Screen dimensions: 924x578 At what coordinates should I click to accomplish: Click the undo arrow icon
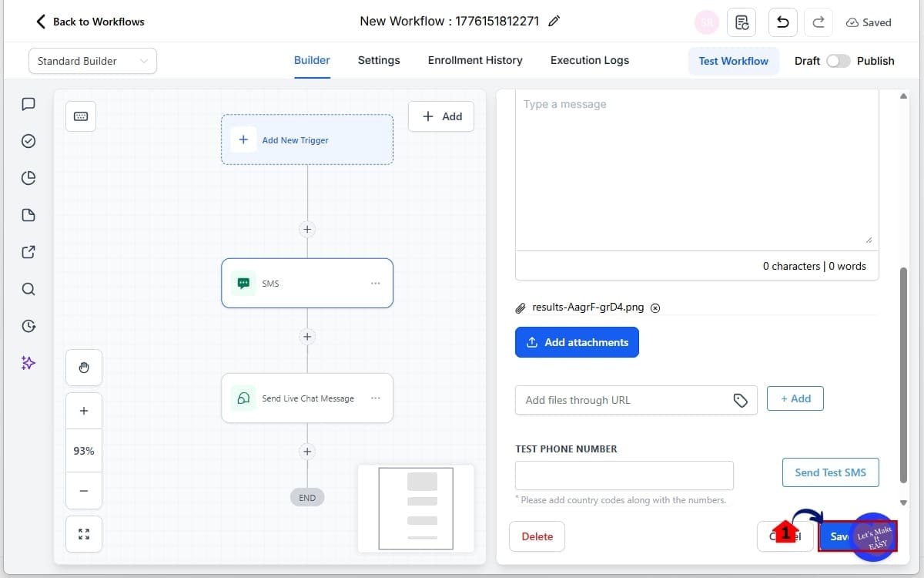pos(782,22)
